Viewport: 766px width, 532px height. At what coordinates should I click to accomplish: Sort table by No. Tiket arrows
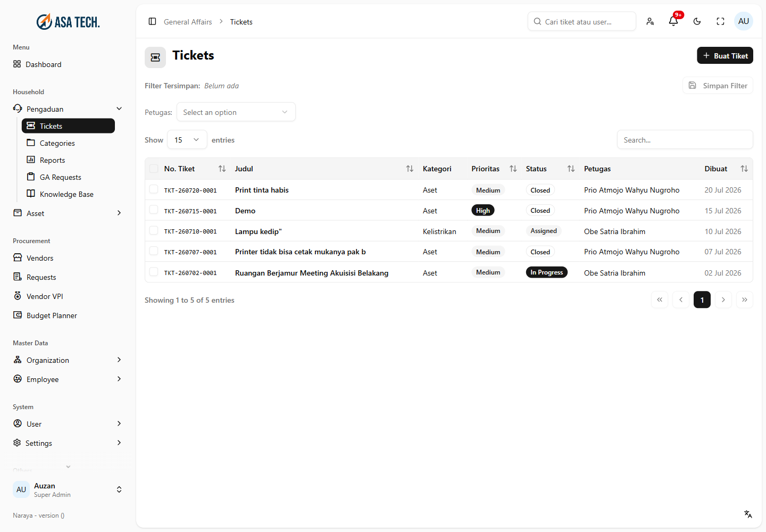point(222,169)
